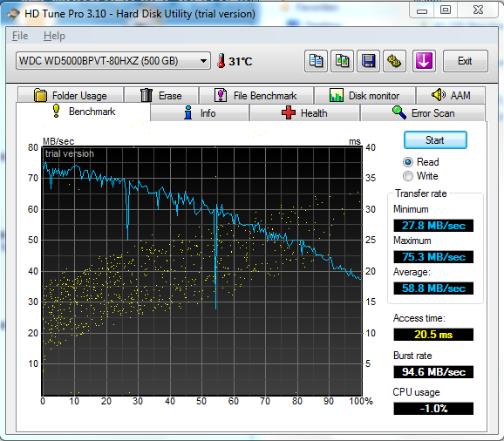504x441 pixels.
Task: Start the benchmark with Start button
Action: (435, 140)
